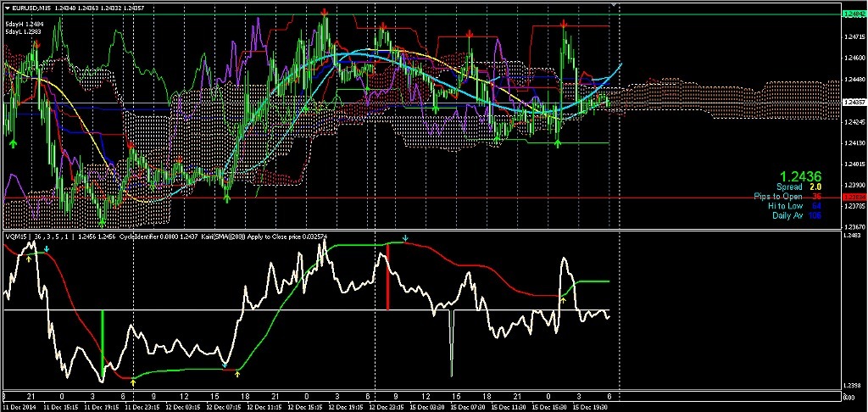This screenshot has height=412, width=868.
Task: Click the 1.23900 price scale value
Action: (854, 185)
